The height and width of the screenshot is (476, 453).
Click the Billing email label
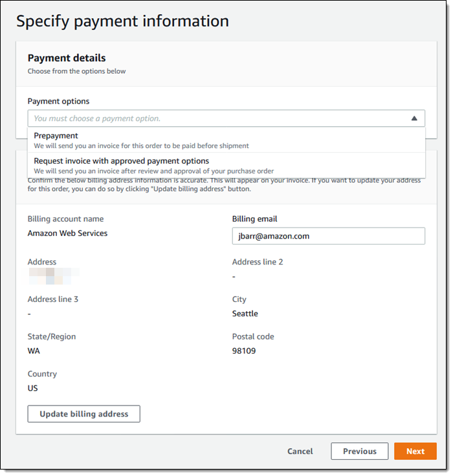click(254, 219)
